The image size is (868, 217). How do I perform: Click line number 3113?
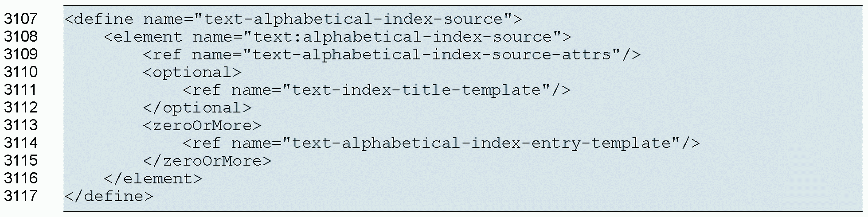[21, 125]
